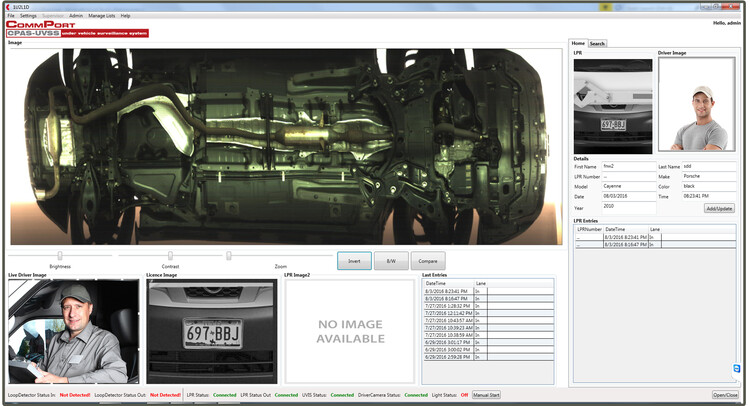Image resolution: width=750 pixels, height=406 pixels.
Task: Open the Admin menu
Action: point(76,16)
